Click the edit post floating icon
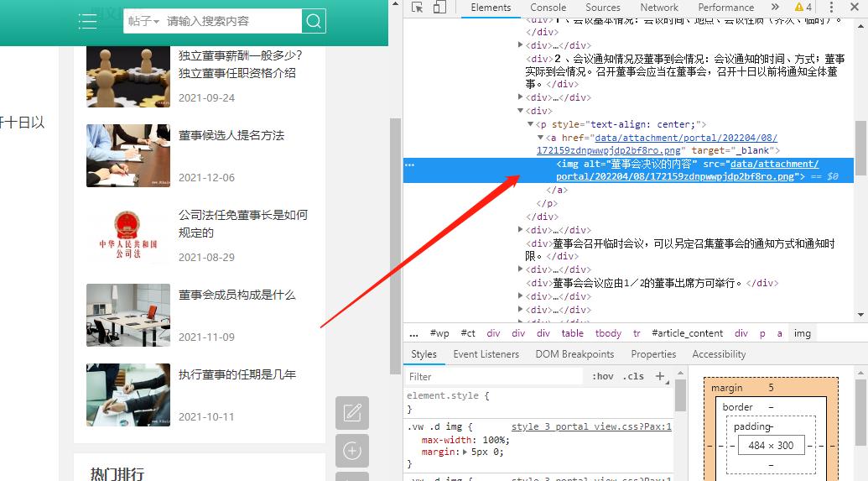868x481 pixels. 352,413
